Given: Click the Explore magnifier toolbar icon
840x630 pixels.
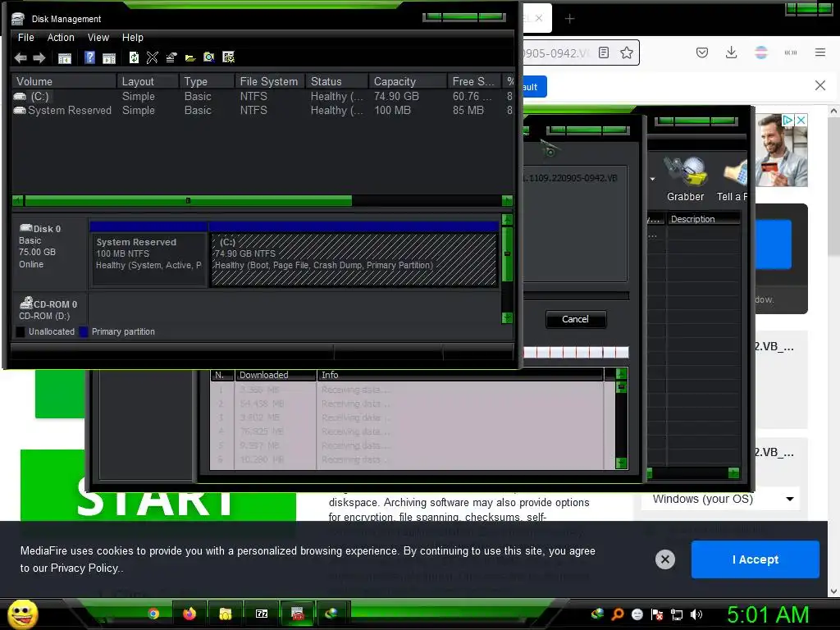Looking at the screenshot, I should tap(209, 57).
